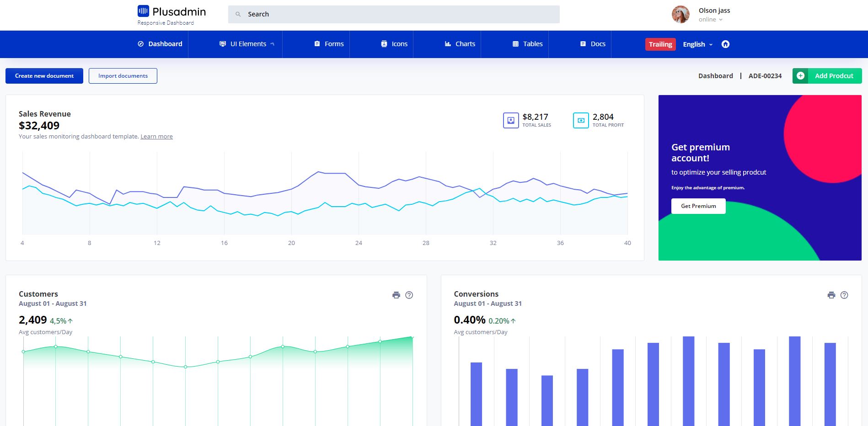This screenshot has height=426, width=868.
Task: Go to the Charts menu item
Action: coord(460,44)
